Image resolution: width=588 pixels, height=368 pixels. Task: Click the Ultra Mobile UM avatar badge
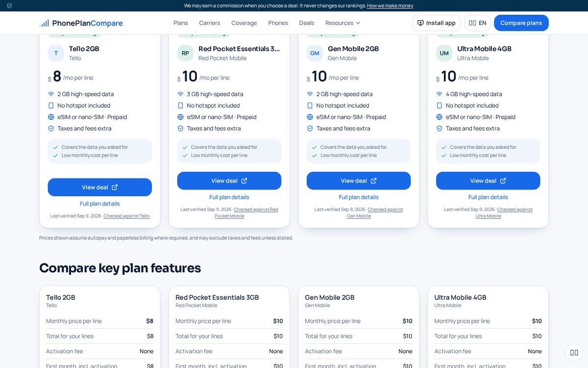click(x=444, y=53)
